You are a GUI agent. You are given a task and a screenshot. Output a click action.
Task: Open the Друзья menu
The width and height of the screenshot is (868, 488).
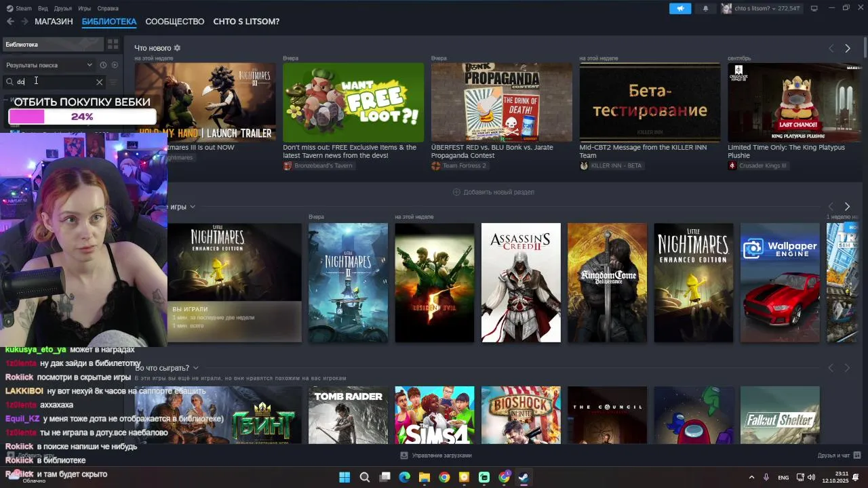click(x=63, y=8)
